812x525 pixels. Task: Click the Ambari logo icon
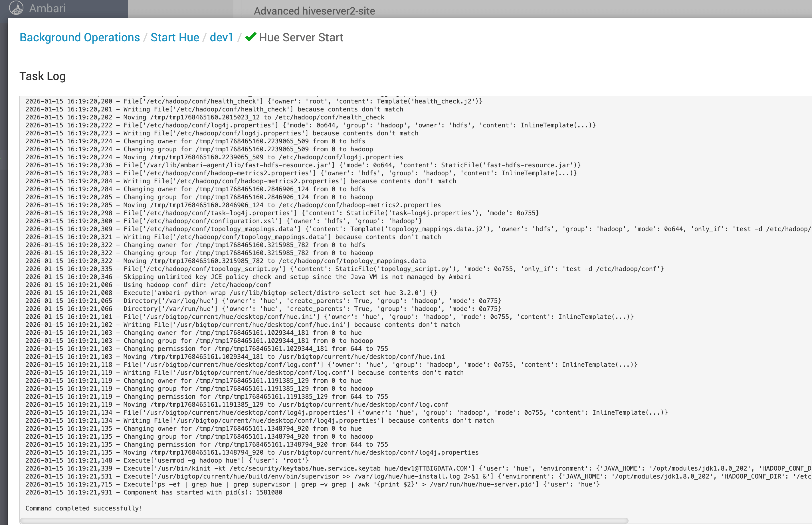[16, 8]
